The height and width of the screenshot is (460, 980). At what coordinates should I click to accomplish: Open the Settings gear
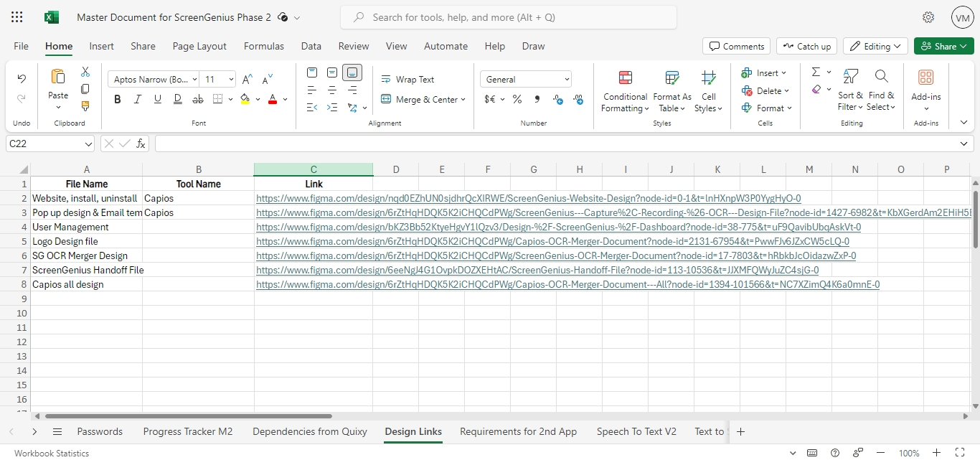point(928,17)
